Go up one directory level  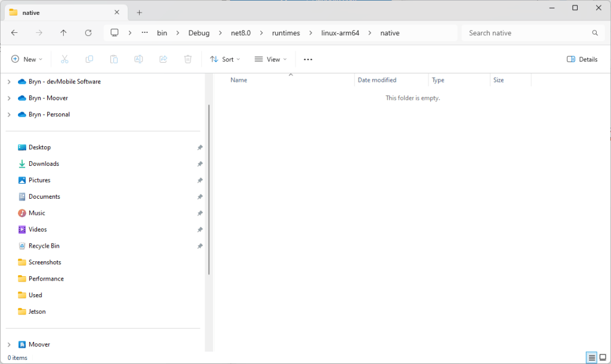tap(64, 33)
